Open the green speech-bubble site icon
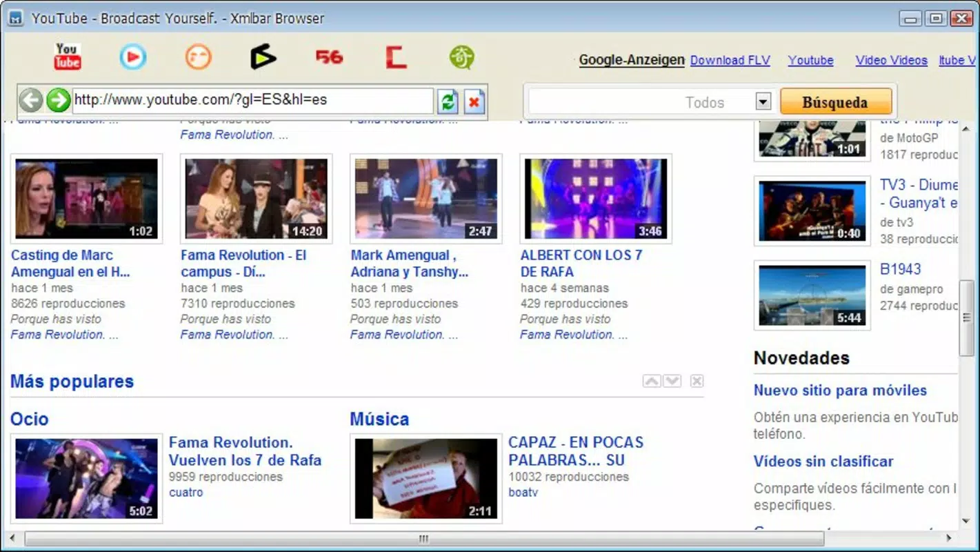The height and width of the screenshot is (552, 980). point(461,57)
